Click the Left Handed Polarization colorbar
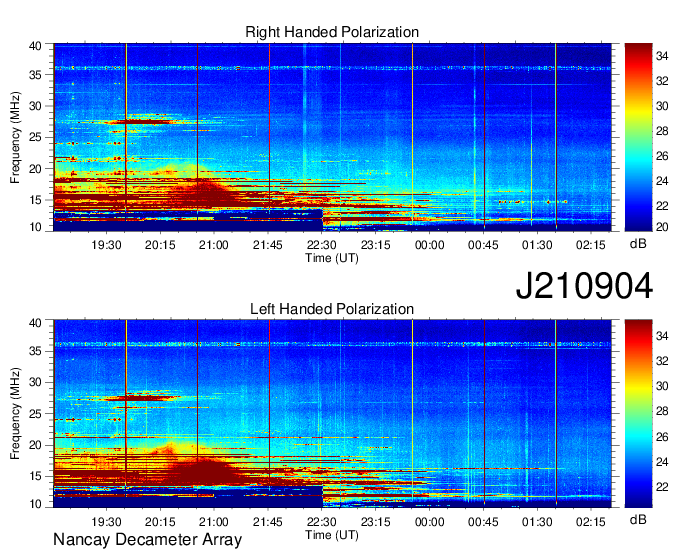Image resolution: width=680 pixels, height=552 pixels. tap(638, 414)
